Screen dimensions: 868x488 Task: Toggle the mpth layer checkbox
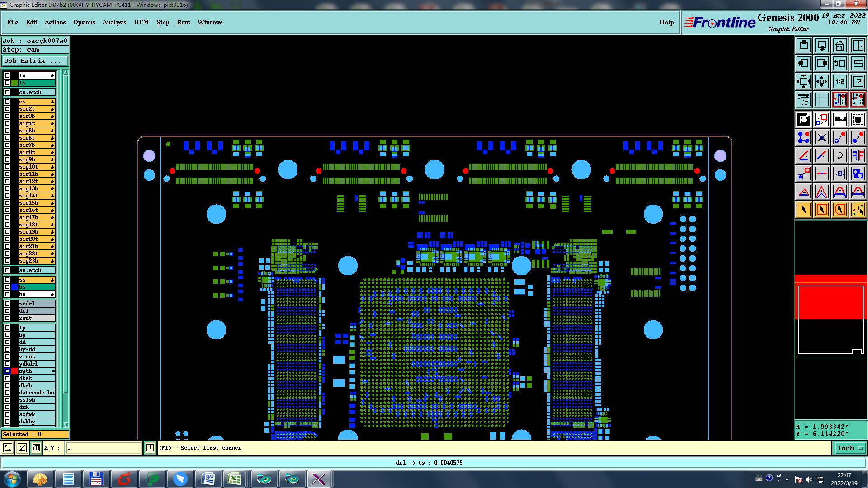pyautogui.click(x=7, y=371)
